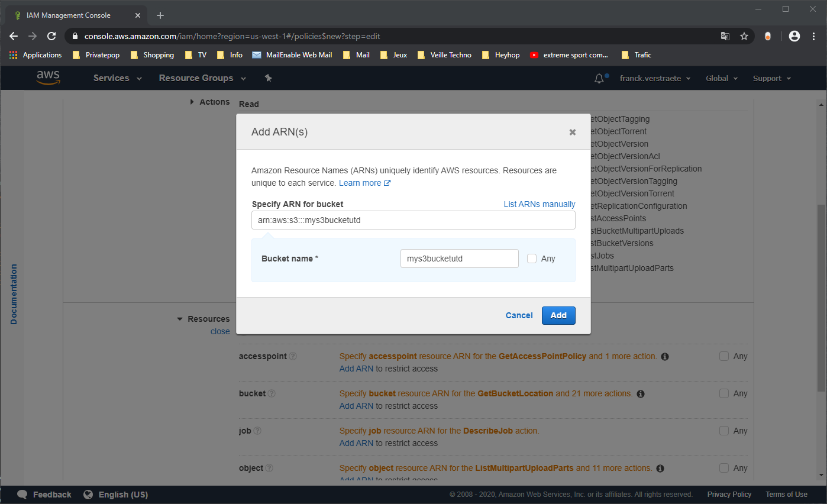Click the help icon beside job
The width and height of the screenshot is (827, 504).
pos(258,431)
